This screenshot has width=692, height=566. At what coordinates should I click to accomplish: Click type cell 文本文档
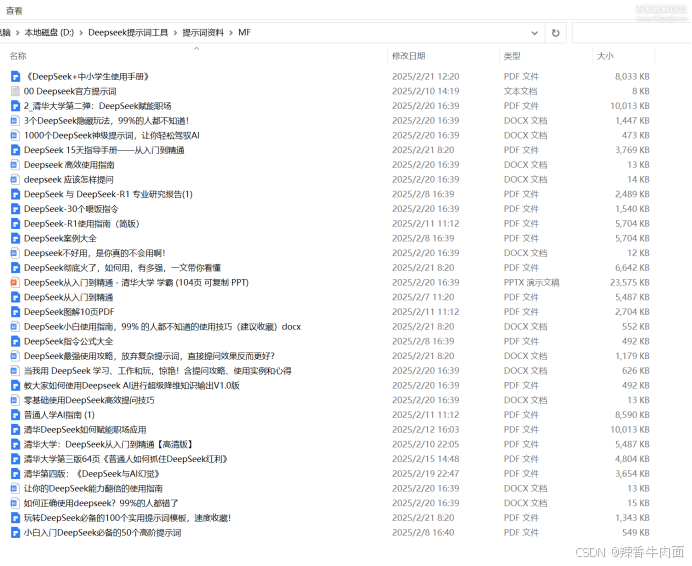521,91
